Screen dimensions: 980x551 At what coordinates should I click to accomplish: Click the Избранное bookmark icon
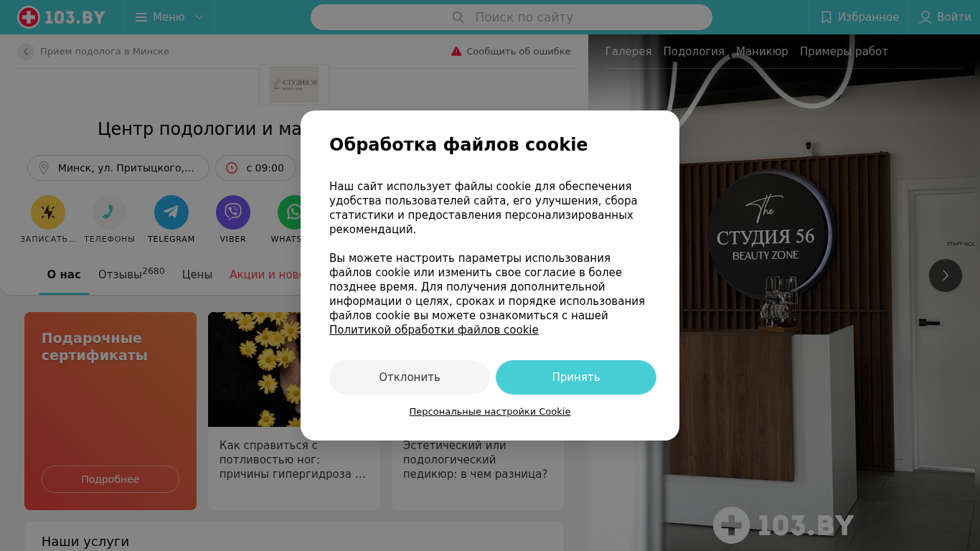[x=826, y=17]
